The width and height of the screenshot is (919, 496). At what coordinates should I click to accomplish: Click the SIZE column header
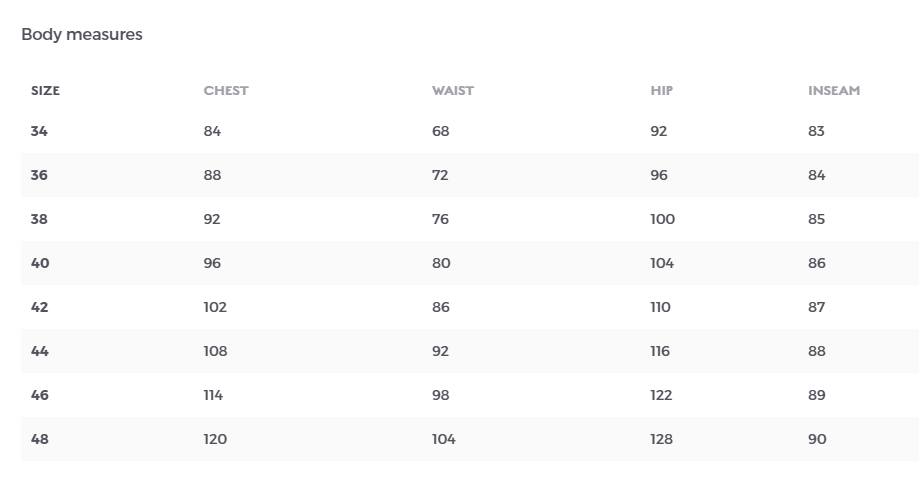pos(45,91)
